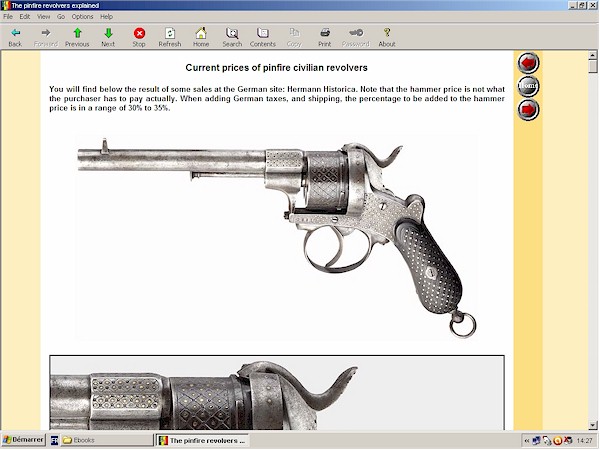Open the About dialog

(x=387, y=38)
